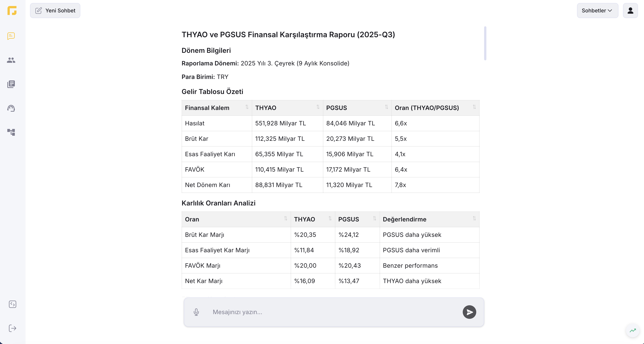
Task: Click the microphone icon in the message box
Action: coord(196,312)
